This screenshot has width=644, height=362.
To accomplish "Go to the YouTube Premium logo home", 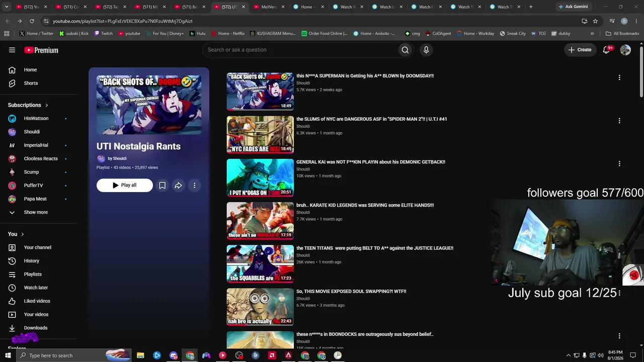I will [41, 50].
